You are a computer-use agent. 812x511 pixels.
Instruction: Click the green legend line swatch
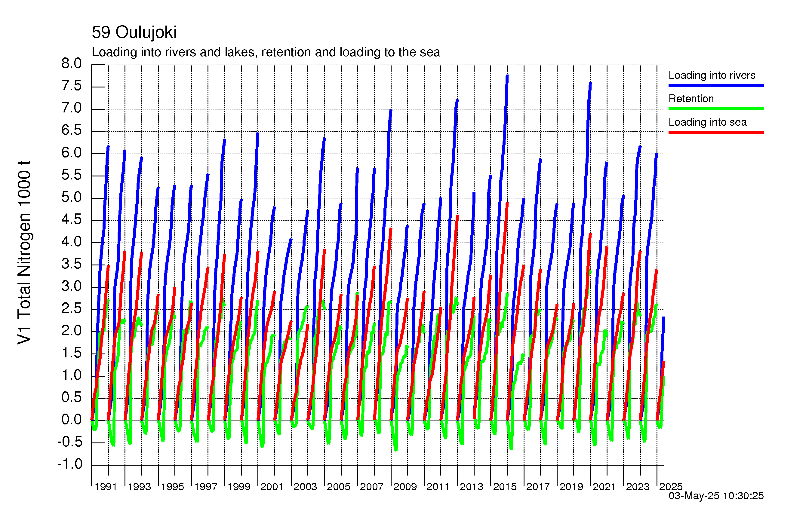tap(716, 109)
